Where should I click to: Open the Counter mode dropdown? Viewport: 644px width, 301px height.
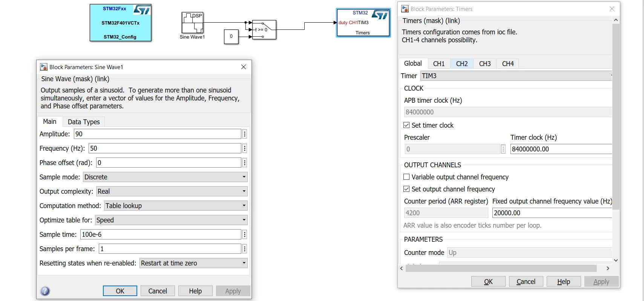[x=529, y=253]
